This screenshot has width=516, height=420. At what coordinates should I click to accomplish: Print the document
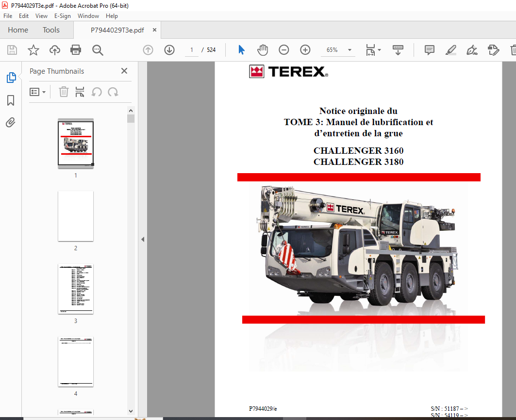[x=76, y=50]
